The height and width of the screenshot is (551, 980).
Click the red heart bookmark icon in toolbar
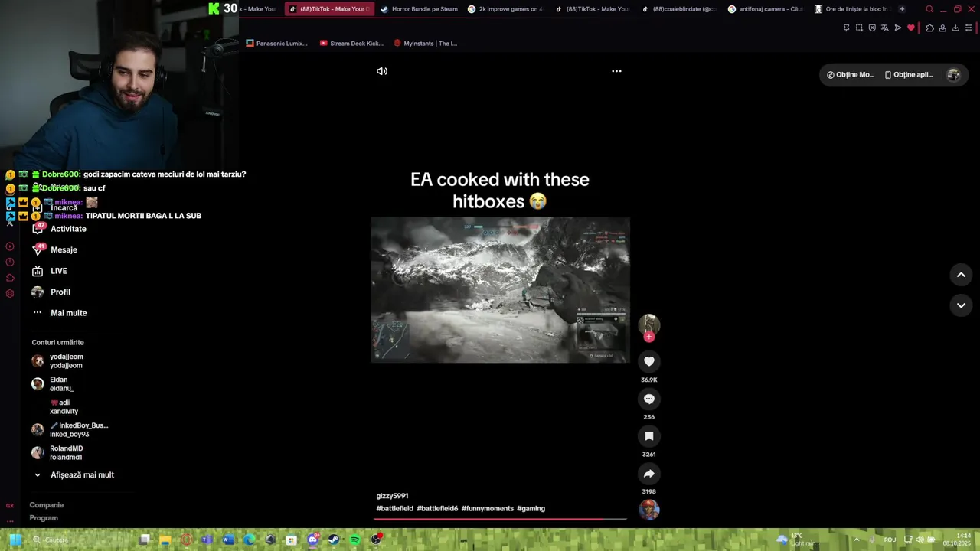[911, 28]
